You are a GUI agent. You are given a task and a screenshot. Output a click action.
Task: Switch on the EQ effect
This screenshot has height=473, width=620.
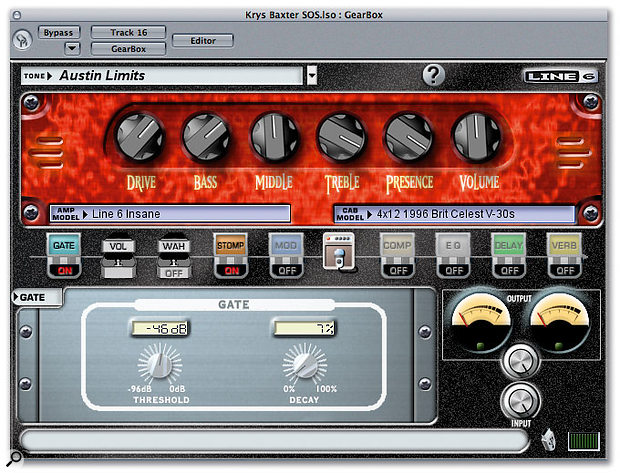[453, 255]
